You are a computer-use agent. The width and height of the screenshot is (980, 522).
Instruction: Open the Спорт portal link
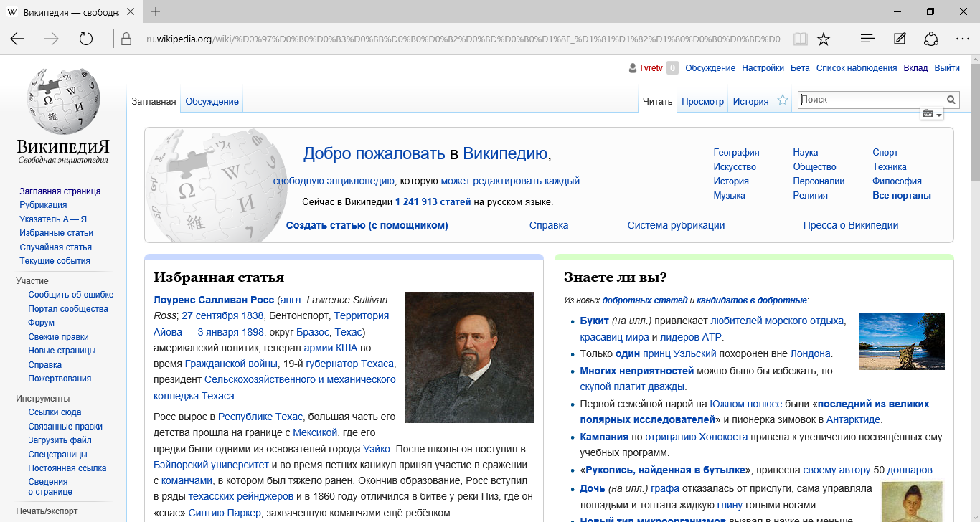click(885, 153)
